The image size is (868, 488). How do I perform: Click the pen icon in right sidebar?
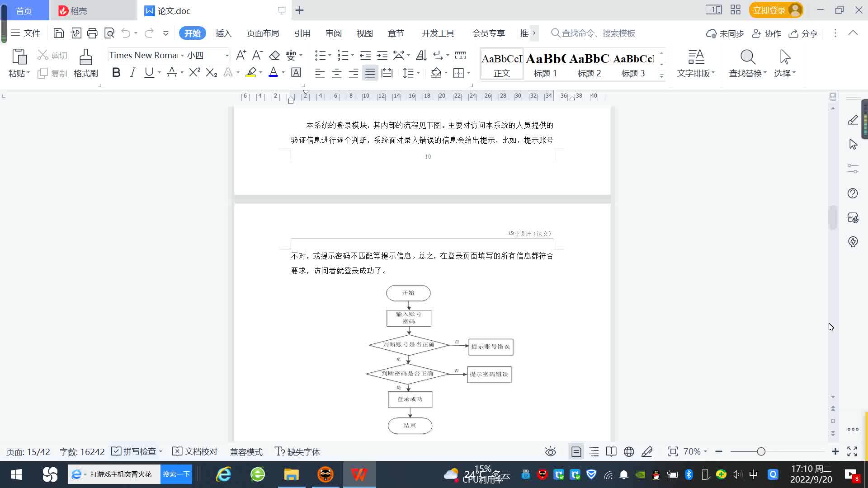pos(853,120)
